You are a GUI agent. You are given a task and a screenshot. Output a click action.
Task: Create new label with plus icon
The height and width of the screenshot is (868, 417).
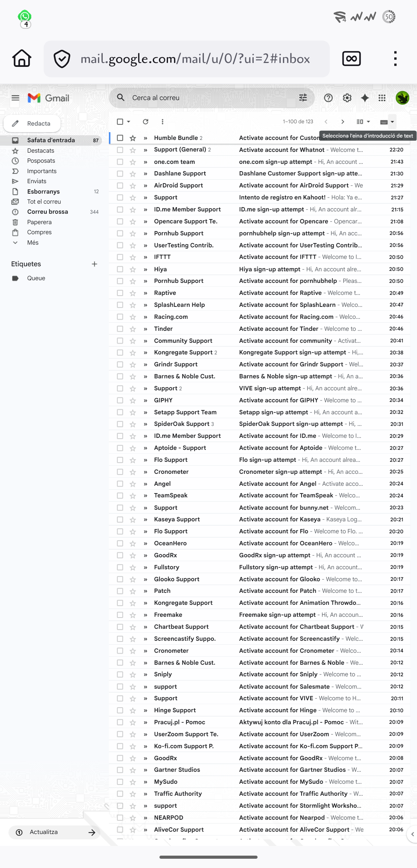click(x=94, y=264)
